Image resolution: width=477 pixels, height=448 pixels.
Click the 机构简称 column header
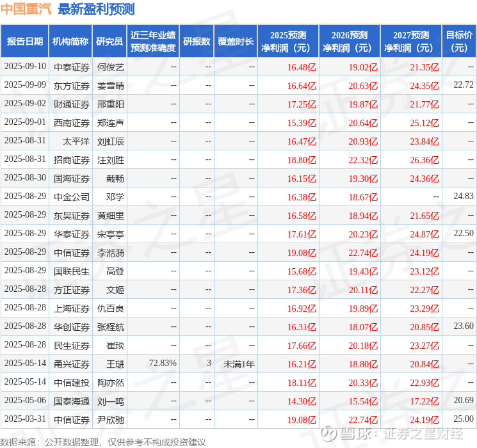pos(70,42)
